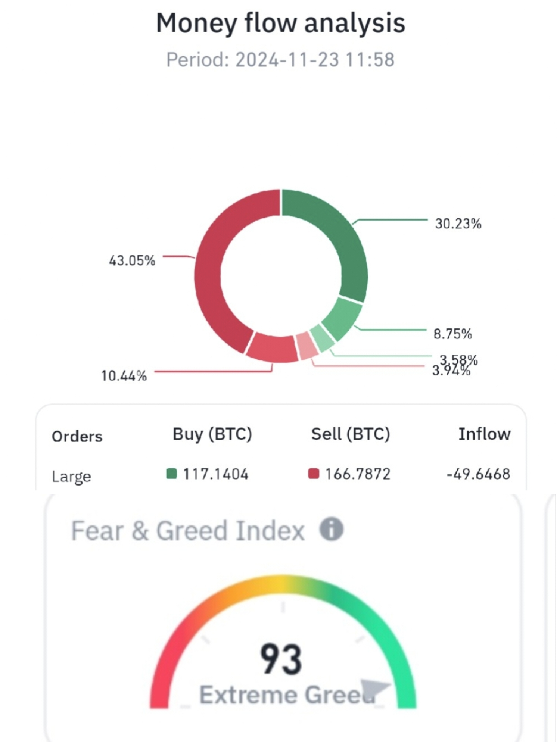The image size is (560, 746).
Task: Click the Orders column header
Action: [x=77, y=436]
